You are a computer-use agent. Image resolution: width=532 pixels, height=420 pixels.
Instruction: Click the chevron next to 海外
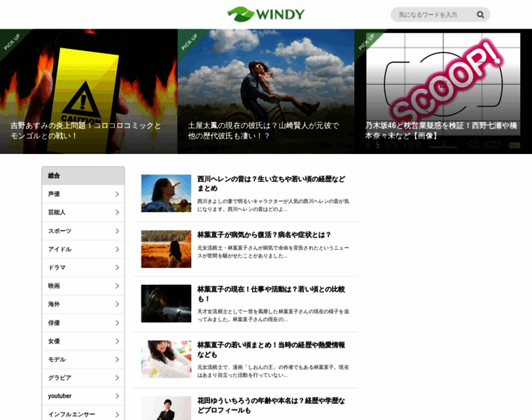[x=118, y=304]
